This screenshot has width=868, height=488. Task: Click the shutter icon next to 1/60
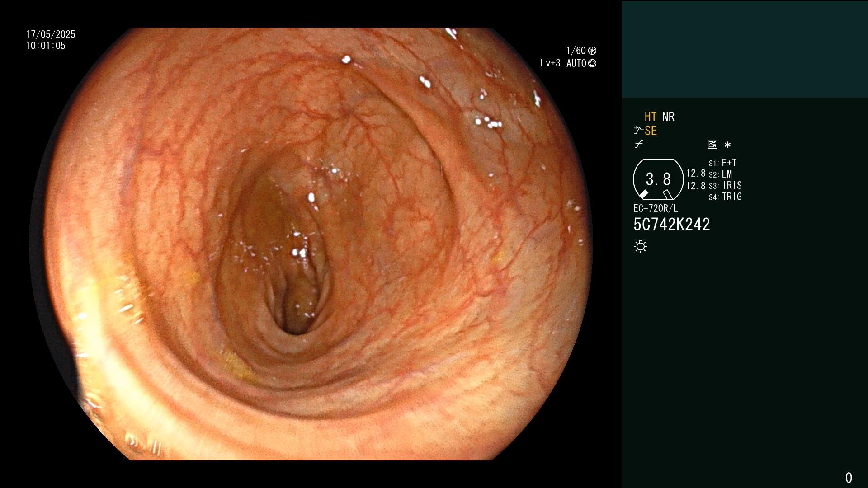(x=592, y=51)
